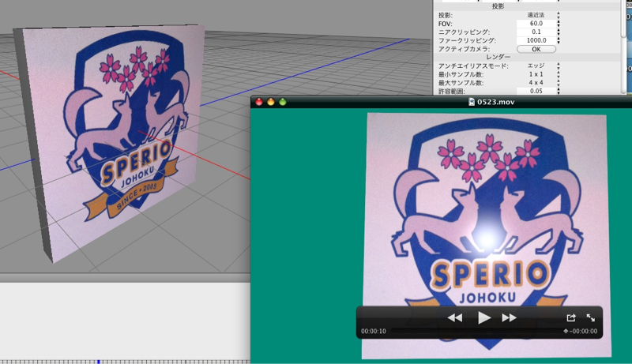The height and width of the screenshot is (364, 632).
Task: Click FOV stepper arrows
Action: tap(559, 24)
